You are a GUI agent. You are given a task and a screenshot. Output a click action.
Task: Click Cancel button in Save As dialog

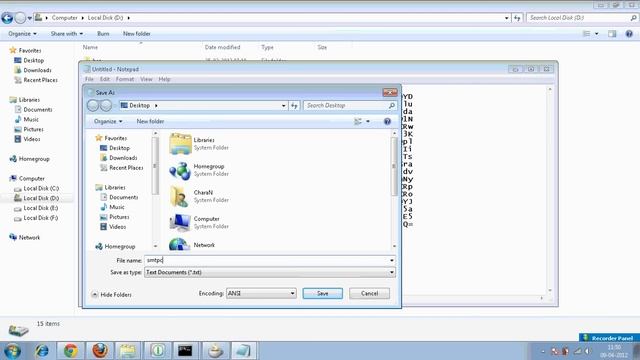point(369,293)
